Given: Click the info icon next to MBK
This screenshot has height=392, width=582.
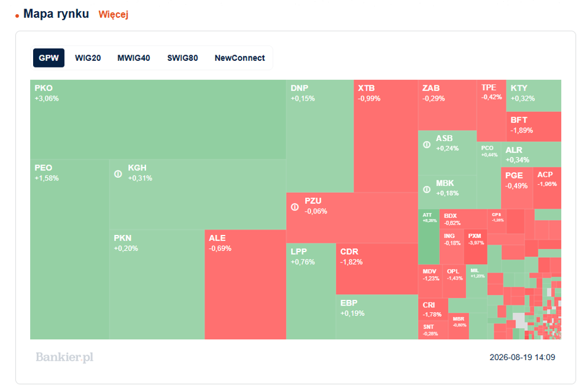Looking at the screenshot, I should tap(427, 189).
